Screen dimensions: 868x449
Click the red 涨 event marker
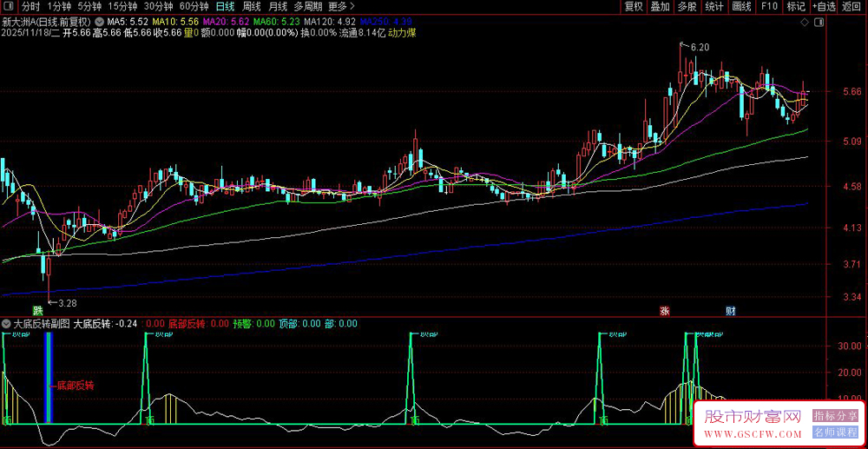click(x=665, y=310)
